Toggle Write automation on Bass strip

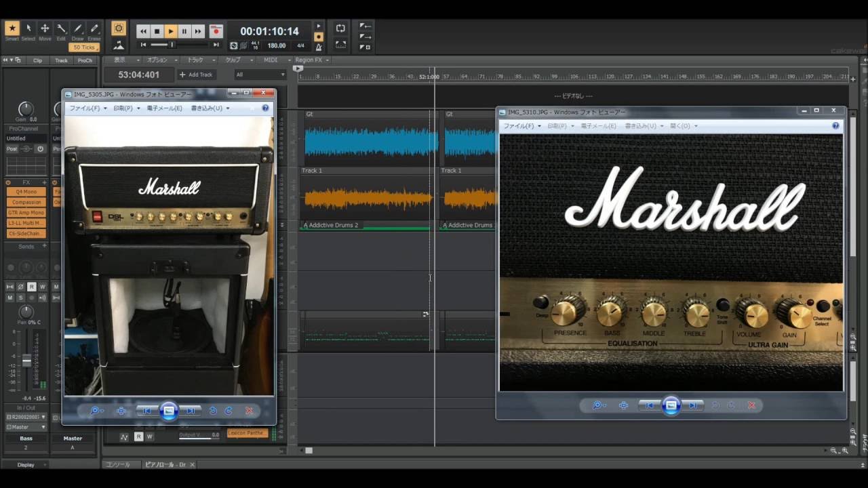(42, 287)
